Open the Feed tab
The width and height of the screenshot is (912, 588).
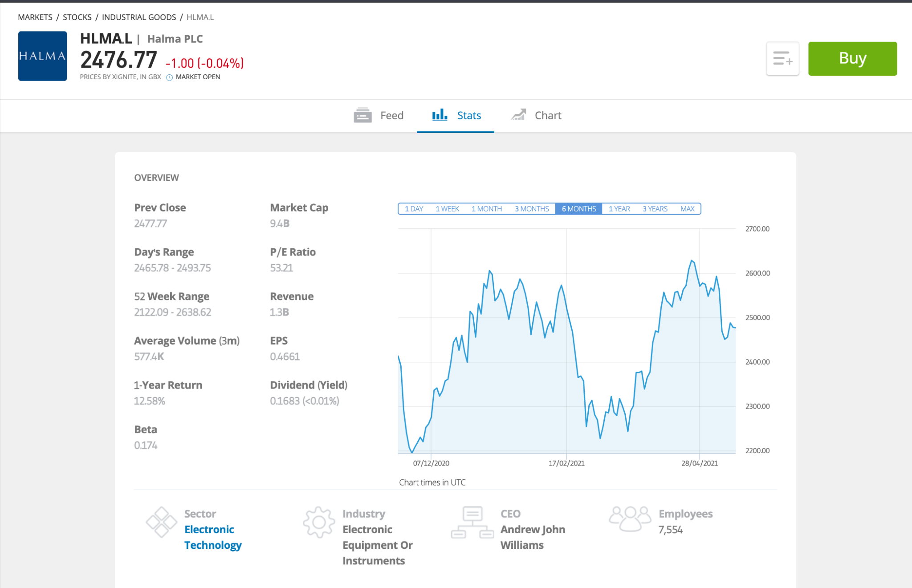pos(379,116)
